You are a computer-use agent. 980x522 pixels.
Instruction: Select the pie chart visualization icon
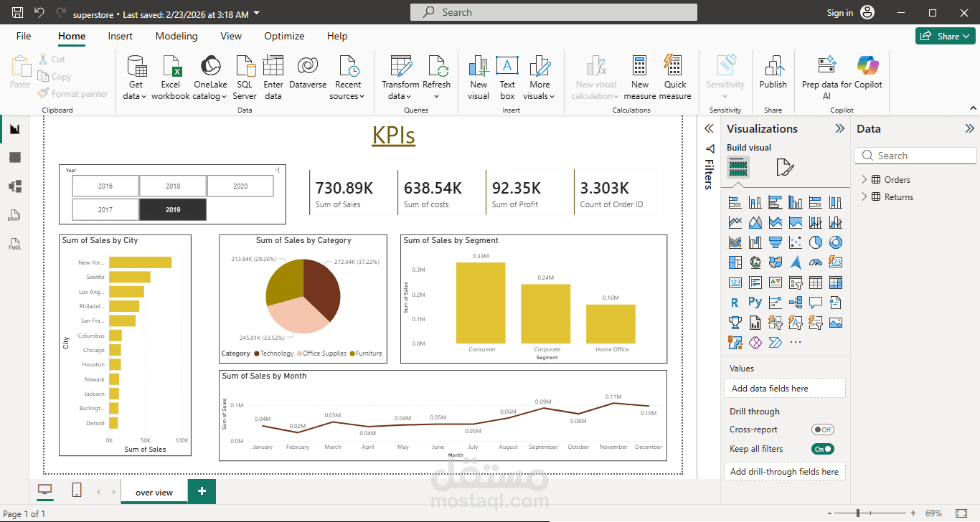[815, 242]
